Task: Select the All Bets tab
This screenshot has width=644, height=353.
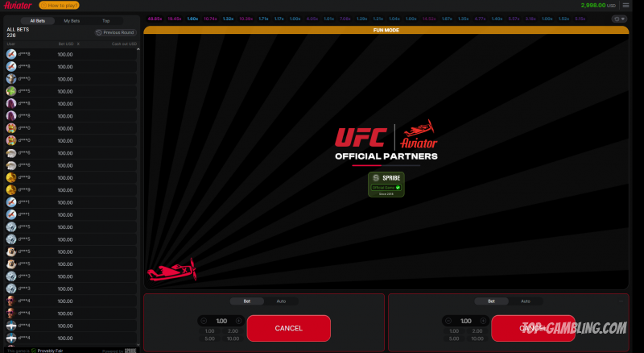Action: click(x=37, y=20)
